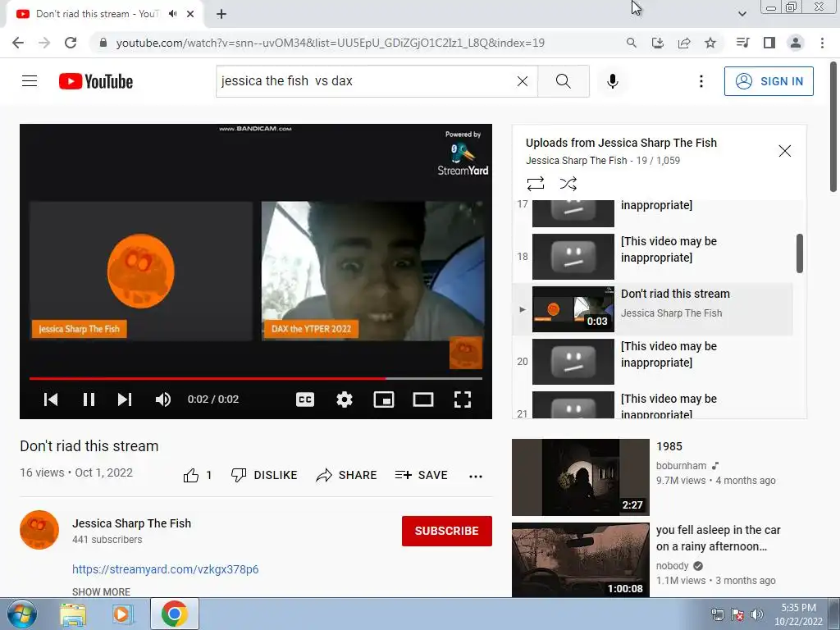Mute the video player volume
Image resolution: width=840 pixels, height=630 pixels.
click(x=163, y=399)
